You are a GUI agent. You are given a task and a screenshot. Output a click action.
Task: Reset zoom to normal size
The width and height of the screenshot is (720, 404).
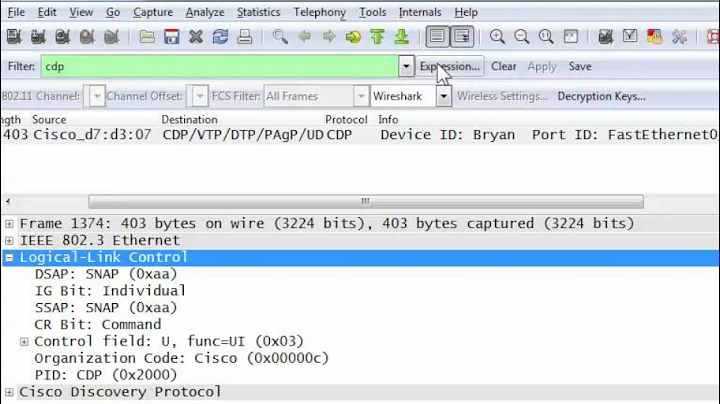(x=546, y=36)
